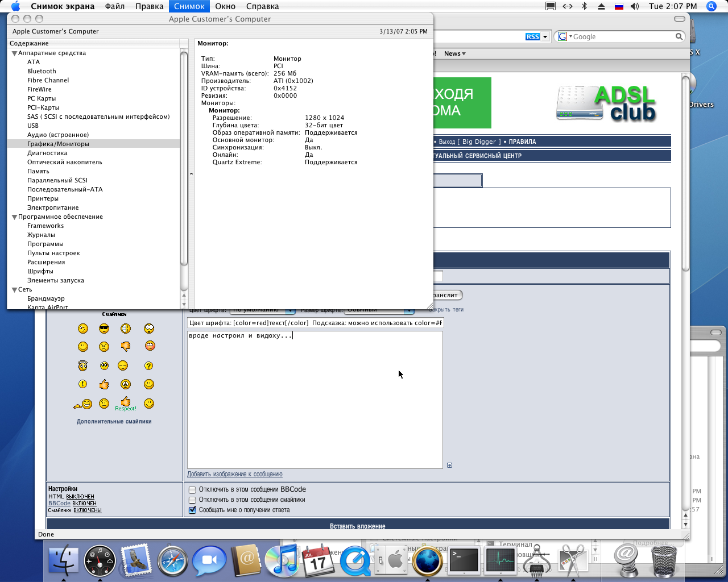Viewport: 728px width, 582px height.
Task: Click the Spotlight magnifier icon
Action: (711, 6)
